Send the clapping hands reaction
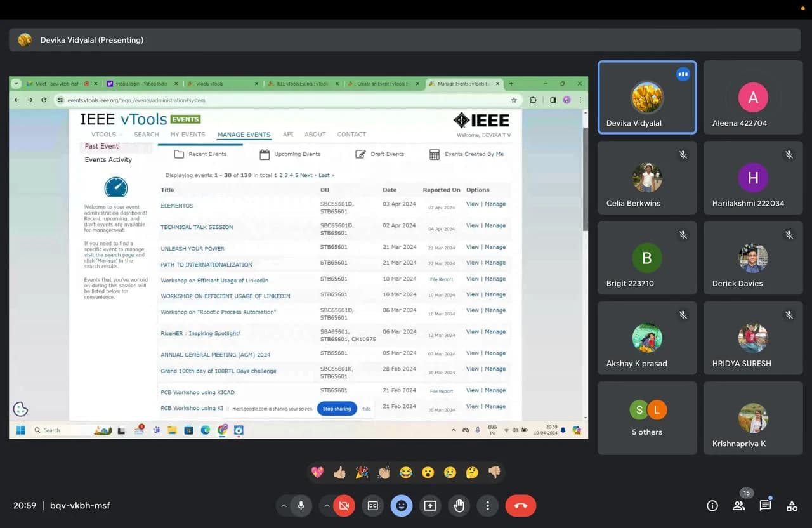The height and width of the screenshot is (528, 812). pos(384,472)
